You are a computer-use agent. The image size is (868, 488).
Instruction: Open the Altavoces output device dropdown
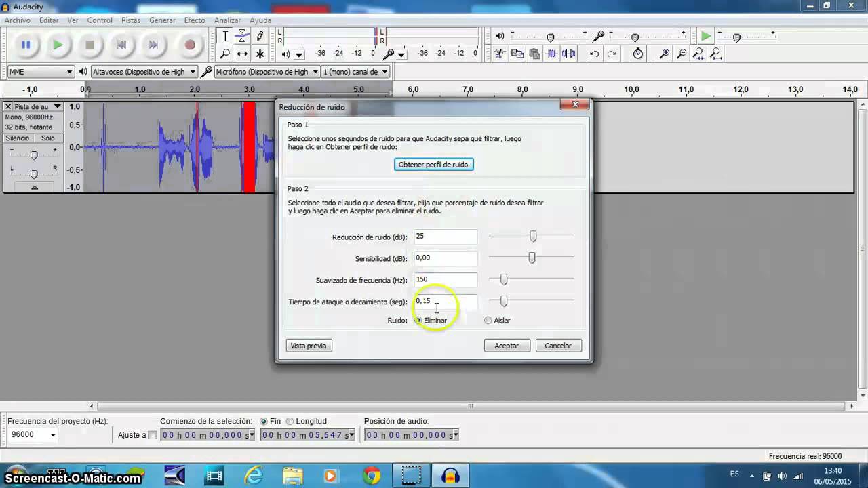click(x=193, y=72)
